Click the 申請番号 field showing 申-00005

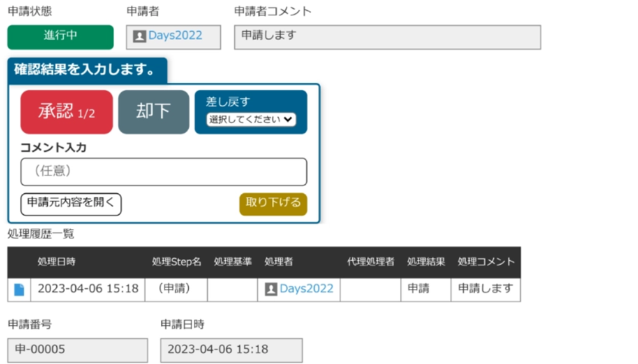77,350
